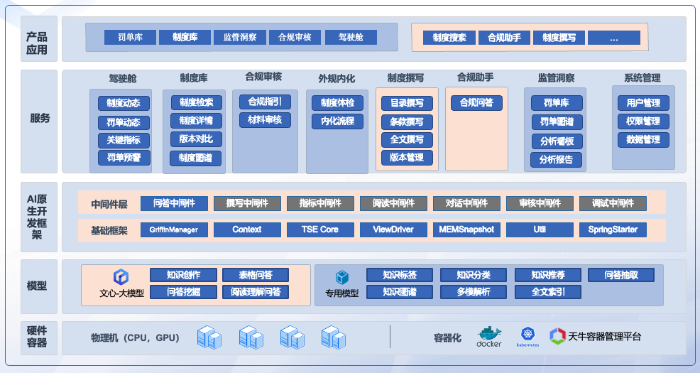Click the 天牛容器管理平台 hexagon logo
The width and height of the screenshot is (700, 373).
[x=557, y=336]
